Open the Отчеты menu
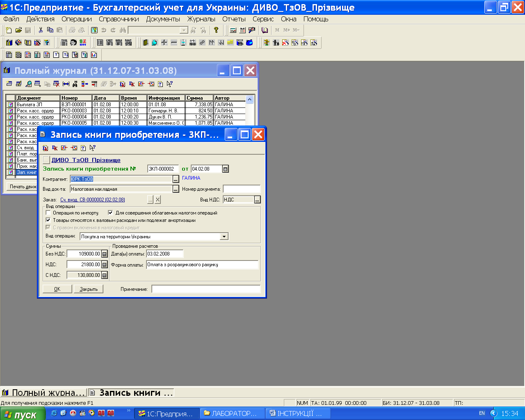Image resolution: width=525 pixels, height=420 pixels. (234, 19)
